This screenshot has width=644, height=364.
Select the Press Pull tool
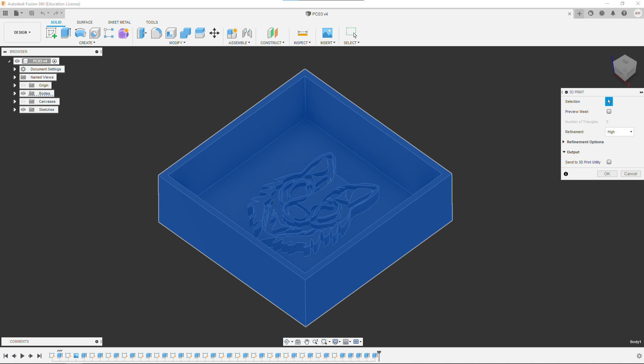[142, 33]
